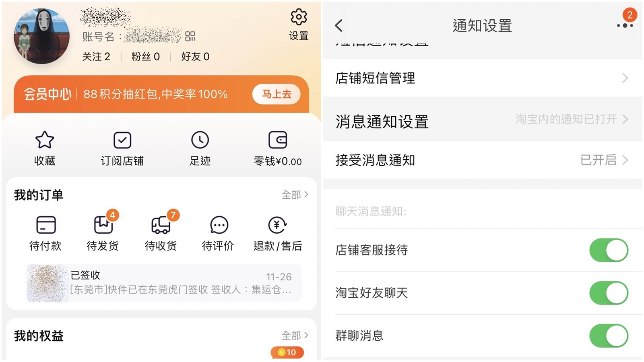Click the 我的权益 heading
Image resolution: width=644 pixels, height=362 pixels.
click(39, 336)
